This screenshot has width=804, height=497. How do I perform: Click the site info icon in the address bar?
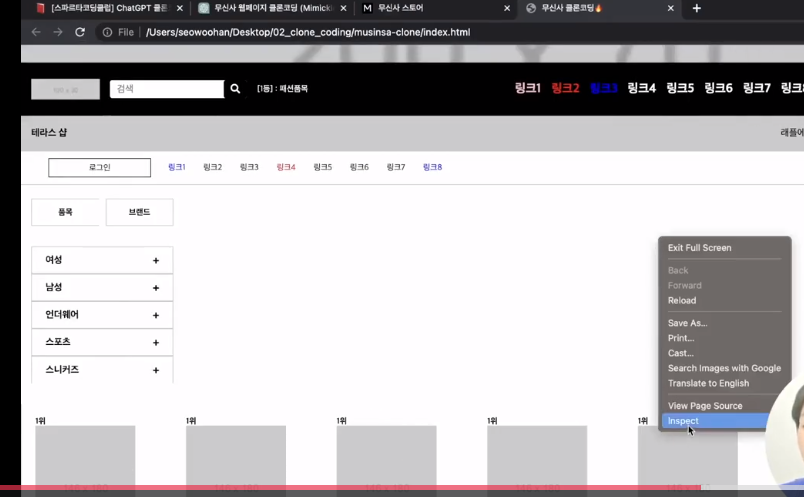107,32
